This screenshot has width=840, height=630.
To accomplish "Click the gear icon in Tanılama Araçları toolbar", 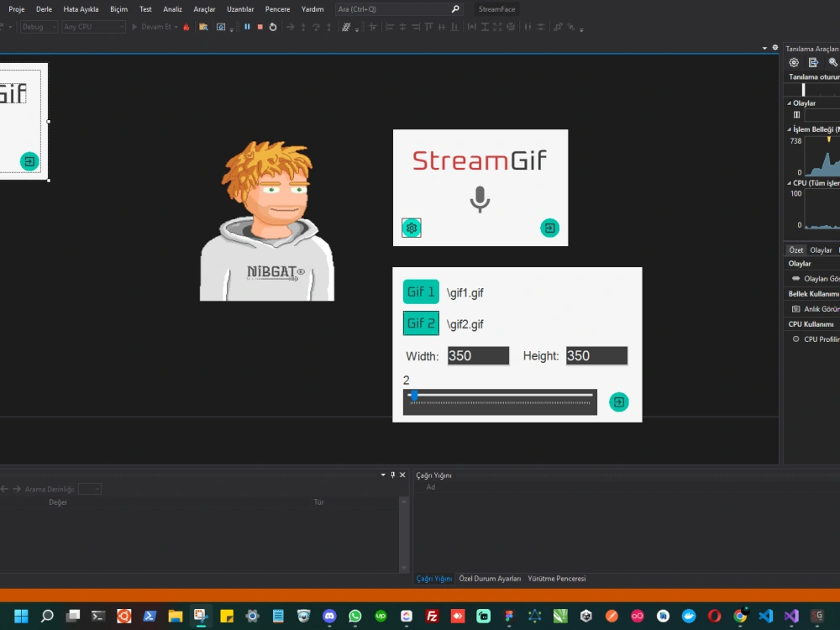I will pyautogui.click(x=794, y=63).
